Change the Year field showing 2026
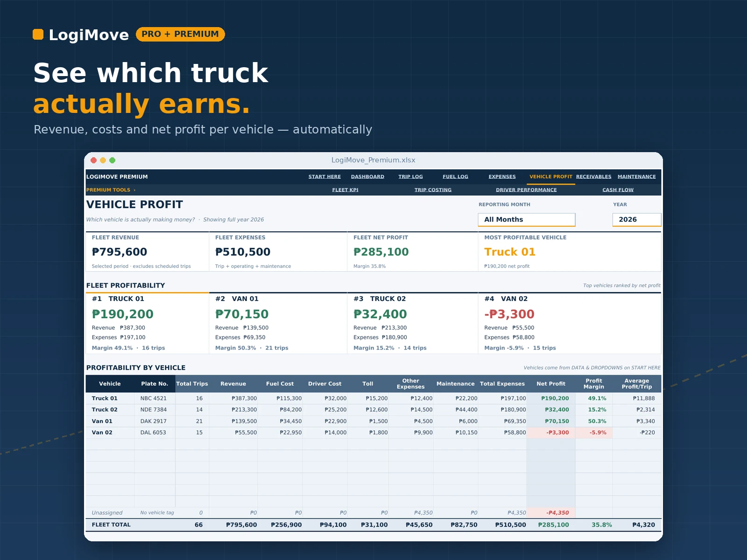Screen dimensions: 747x560 pyautogui.click(x=636, y=220)
